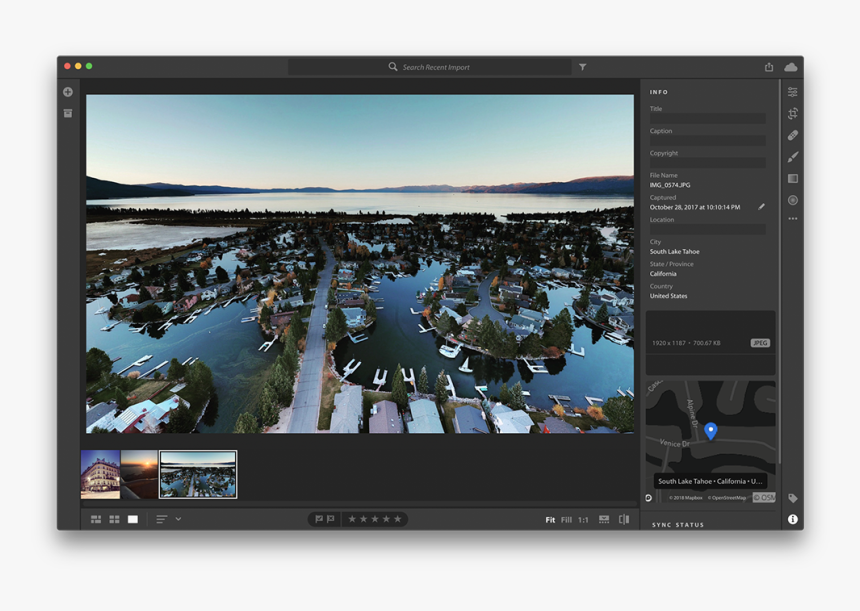This screenshot has width=860, height=611.
Task: Select the Crop and Rotate tool
Action: pyautogui.click(x=793, y=114)
